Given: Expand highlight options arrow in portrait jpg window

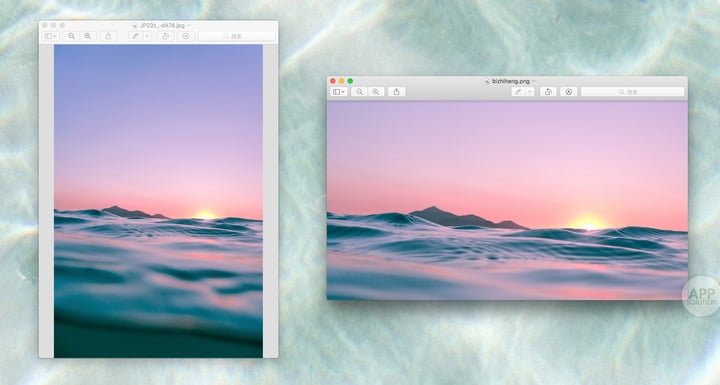Looking at the screenshot, I should pos(147,36).
